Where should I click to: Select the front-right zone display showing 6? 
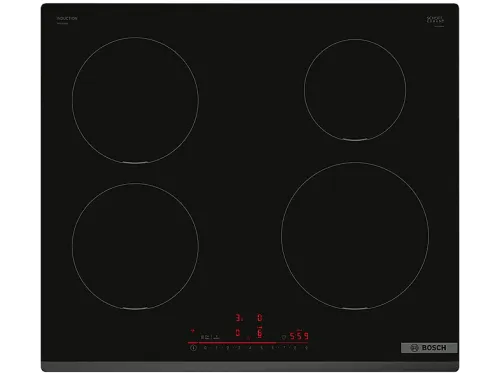coord(260,333)
